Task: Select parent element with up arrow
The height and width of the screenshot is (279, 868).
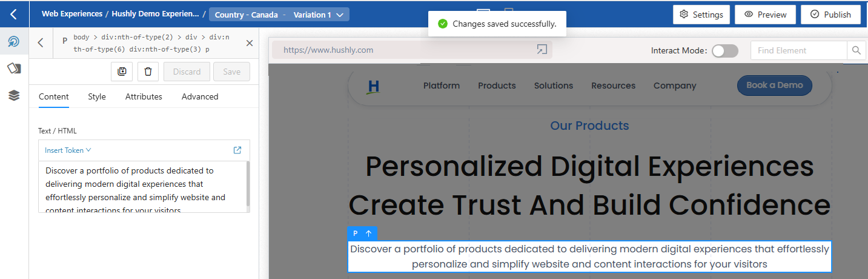Action: coord(369,234)
